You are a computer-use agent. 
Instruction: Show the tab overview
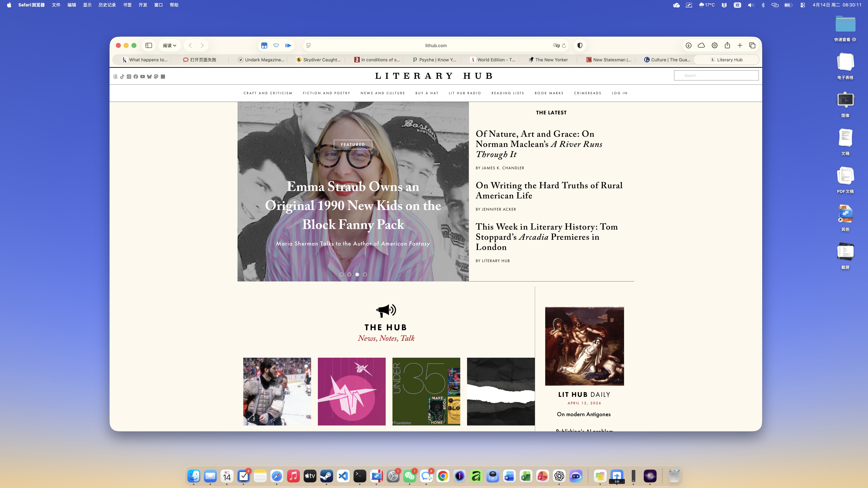coord(752,45)
